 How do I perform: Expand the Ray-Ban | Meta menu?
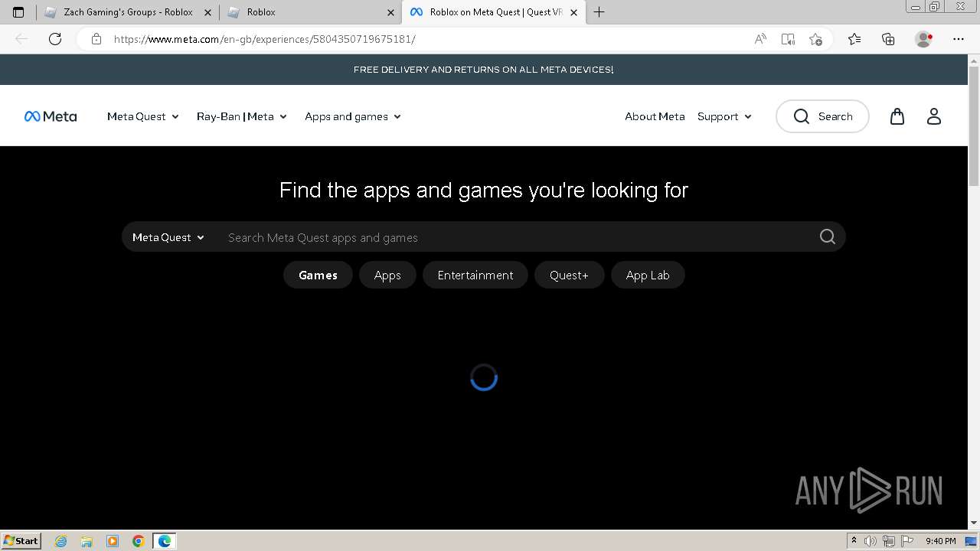[x=242, y=116]
